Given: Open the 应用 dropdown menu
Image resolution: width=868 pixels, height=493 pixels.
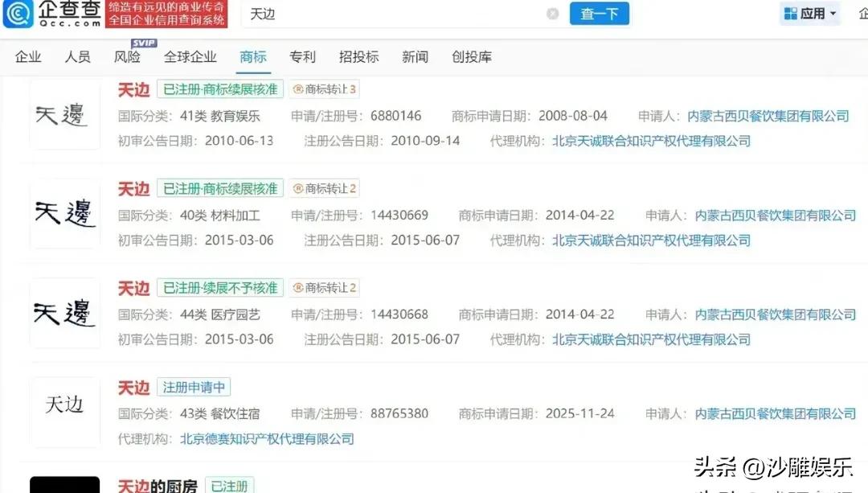Looking at the screenshot, I should click(810, 14).
